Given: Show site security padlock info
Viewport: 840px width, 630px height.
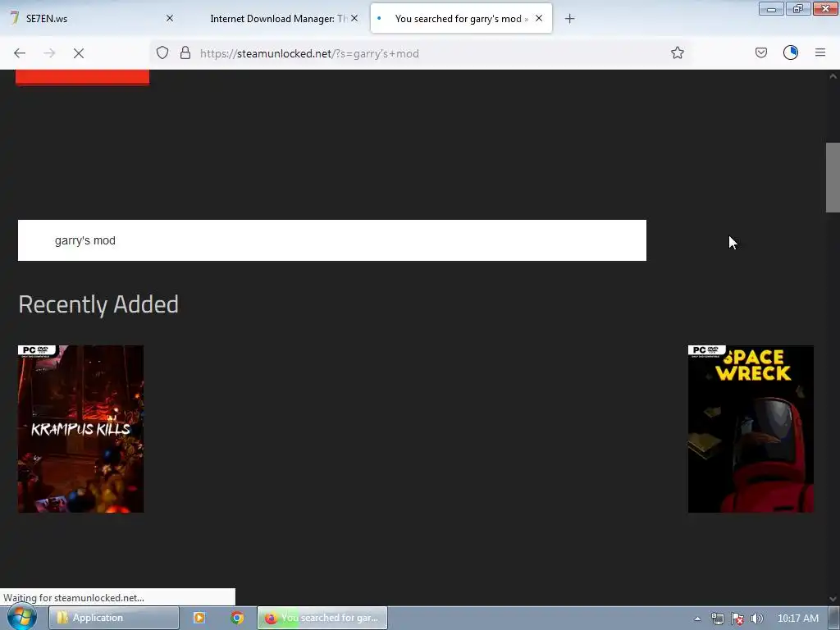Looking at the screenshot, I should [185, 52].
